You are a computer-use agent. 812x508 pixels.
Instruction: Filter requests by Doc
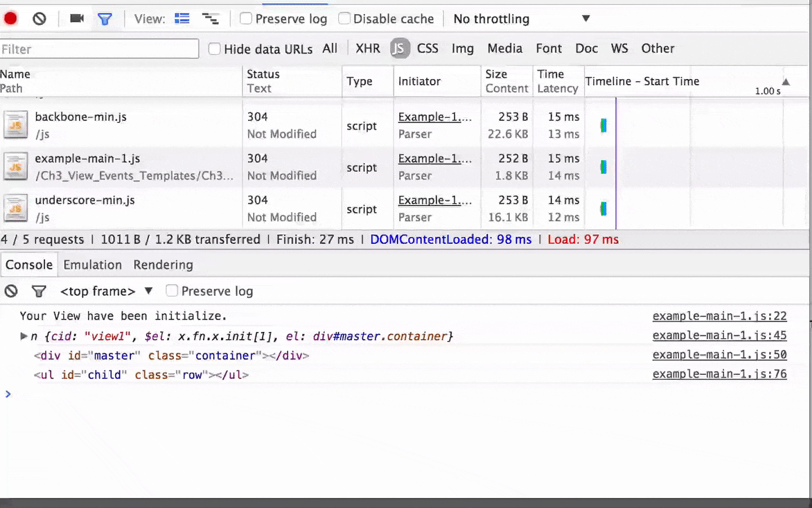(586, 49)
